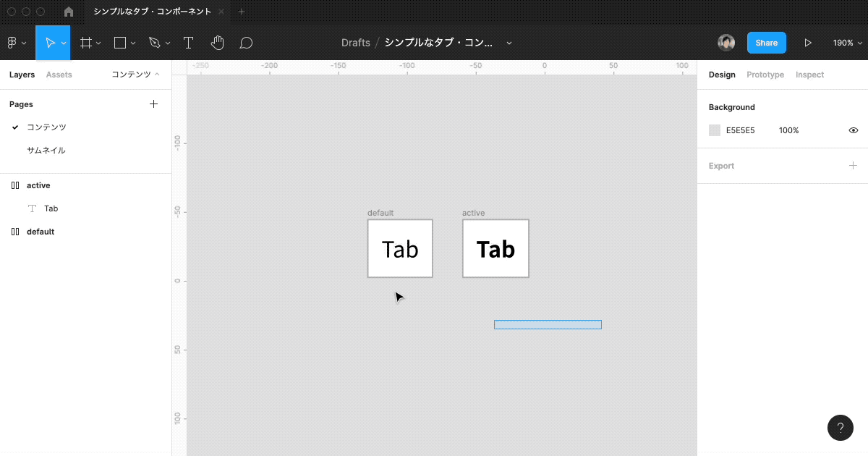This screenshot has height=456, width=868.
Task: Select the Text tool
Action: [188, 43]
